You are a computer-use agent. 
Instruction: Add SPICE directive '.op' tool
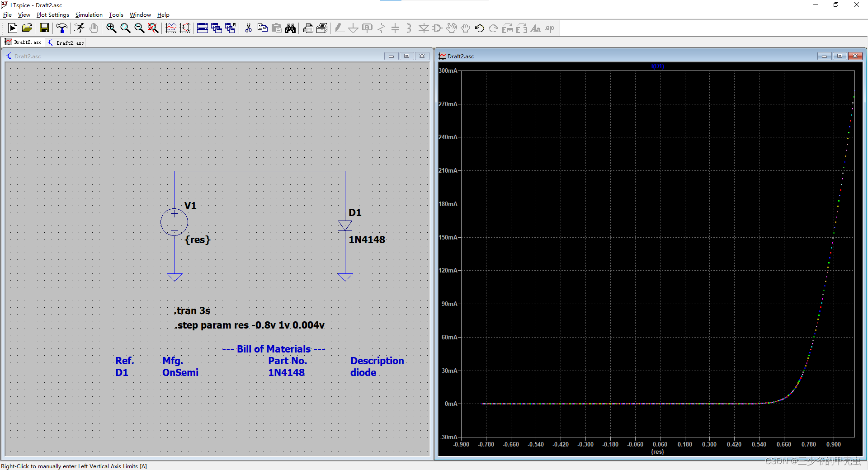(550, 28)
